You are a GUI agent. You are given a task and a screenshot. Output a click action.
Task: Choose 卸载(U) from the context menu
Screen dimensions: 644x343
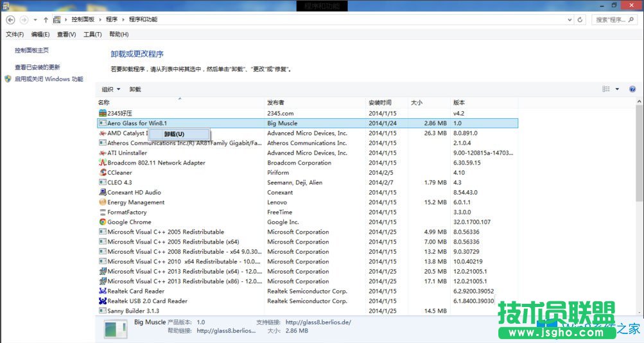tap(179, 134)
